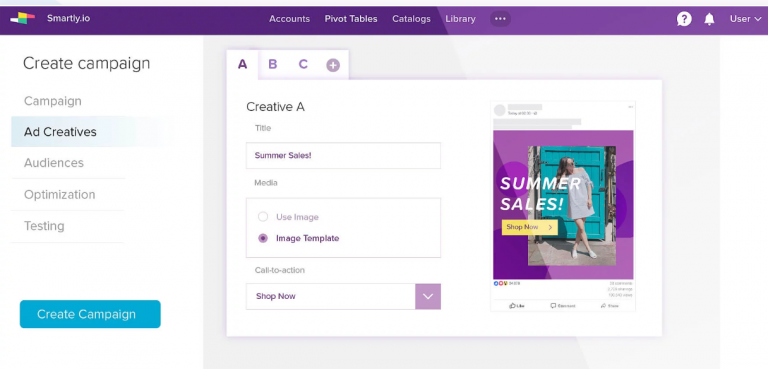Select the Image Template radio button

[x=263, y=238]
